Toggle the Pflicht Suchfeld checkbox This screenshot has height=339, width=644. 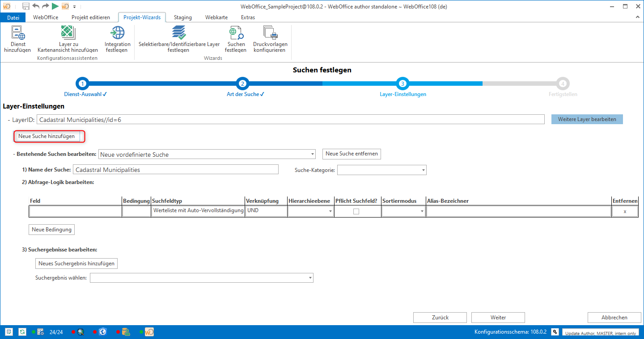[x=356, y=212]
